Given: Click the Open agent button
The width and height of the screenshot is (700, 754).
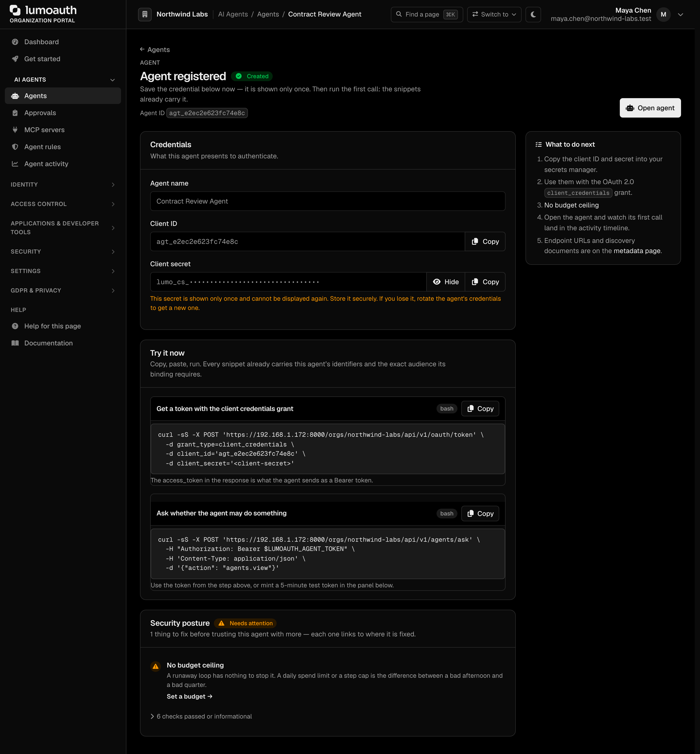Looking at the screenshot, I should coord(650,108).
